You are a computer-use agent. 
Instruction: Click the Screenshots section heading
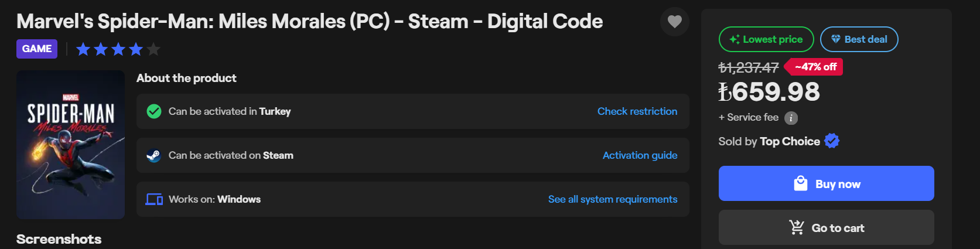59,239
